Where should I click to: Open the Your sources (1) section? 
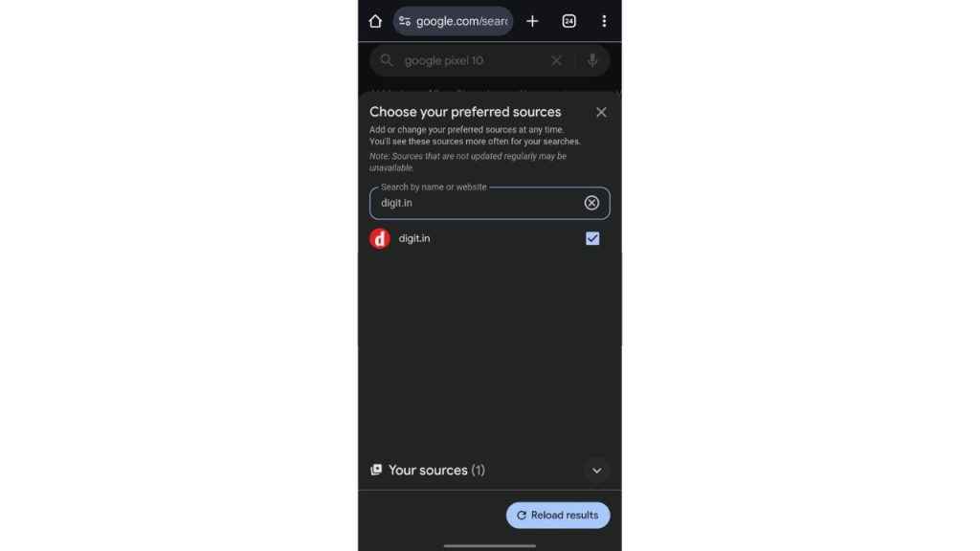click(436, 470)
